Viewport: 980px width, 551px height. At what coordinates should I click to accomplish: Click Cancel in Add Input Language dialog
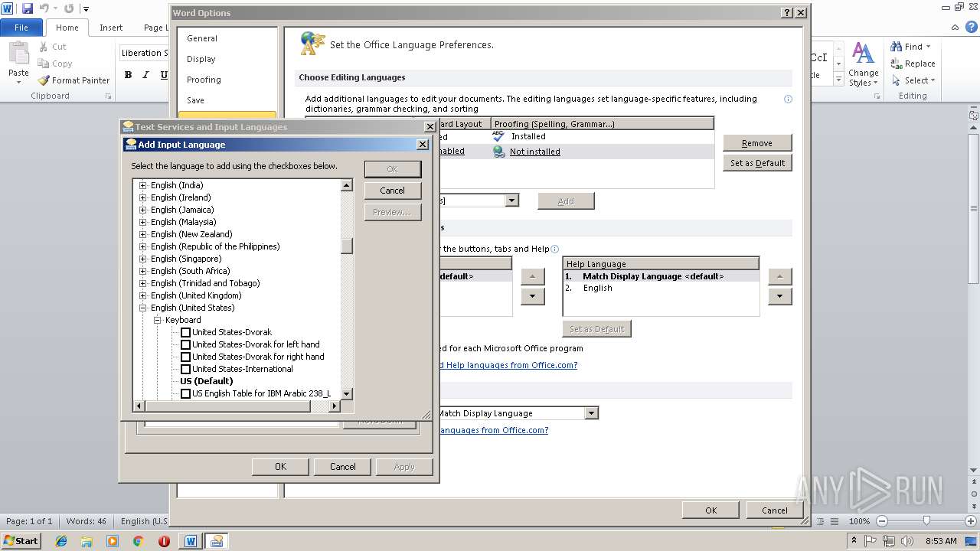[392, 191]
